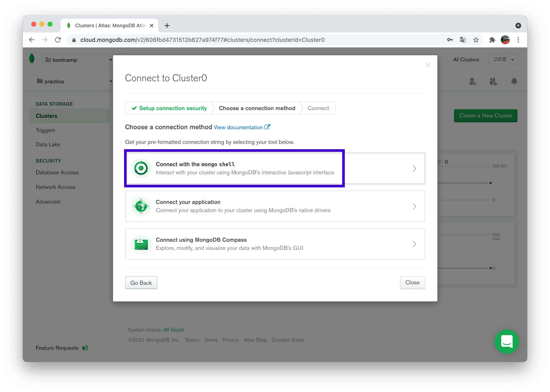Click the MongoDB Compass icon
This screenshot has height=392, width=550.
click(141, 244)
